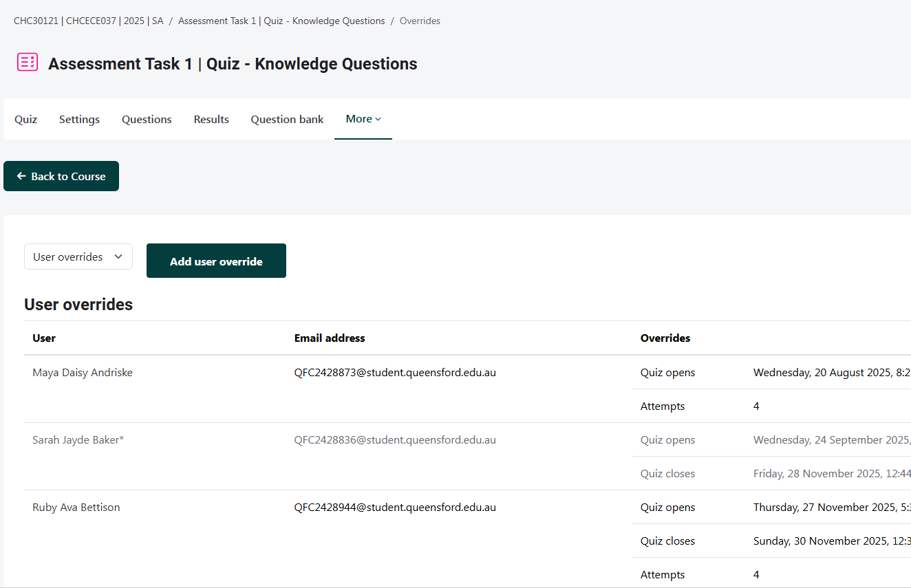Click the User column header
911x588 pixels.
click(x=44, y=338)
